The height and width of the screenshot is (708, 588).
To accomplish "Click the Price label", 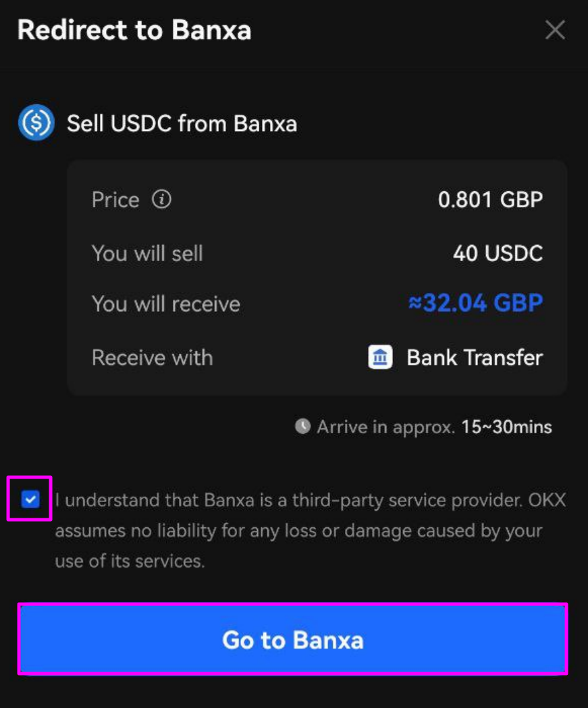I will 115,200.
